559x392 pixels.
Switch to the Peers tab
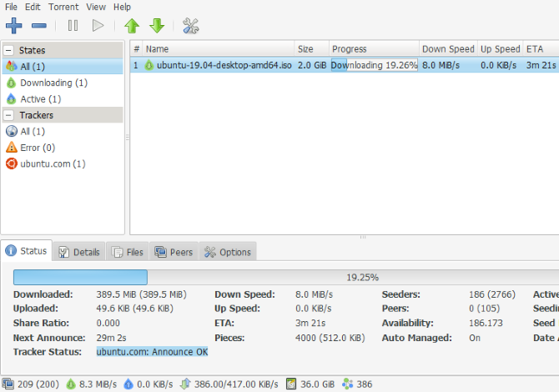point(174,253)
